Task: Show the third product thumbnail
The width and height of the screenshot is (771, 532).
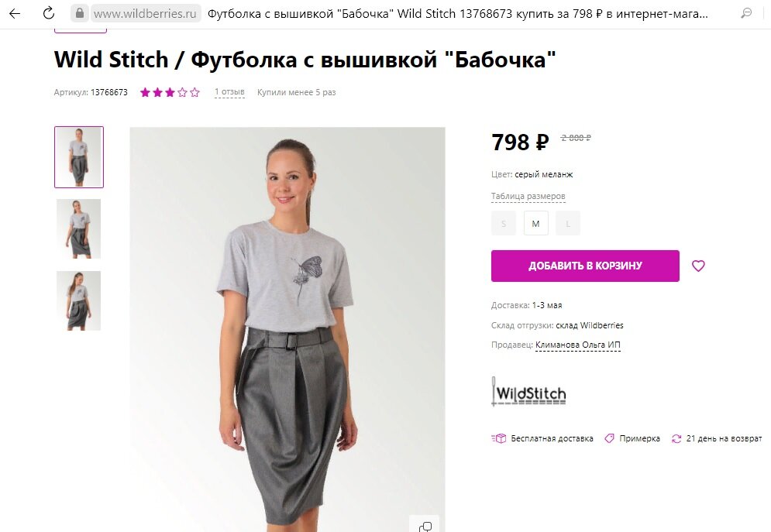Action: tap(79, 300)
